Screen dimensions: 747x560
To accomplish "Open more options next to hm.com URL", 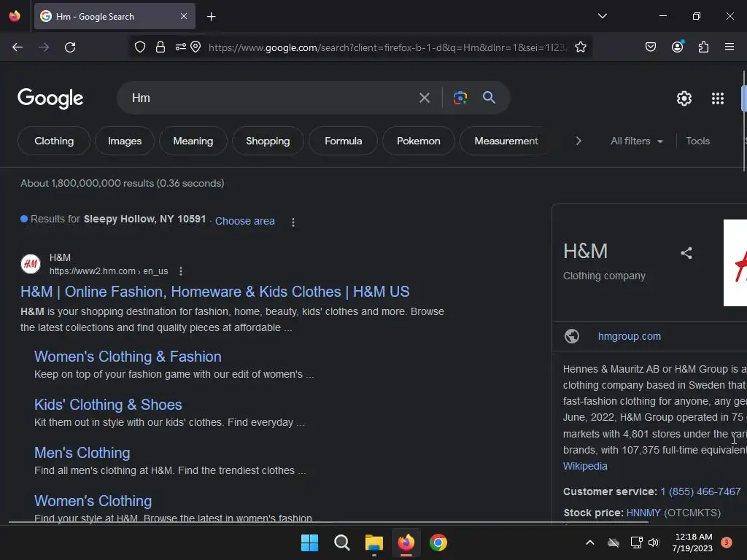I will coord(181,271).
